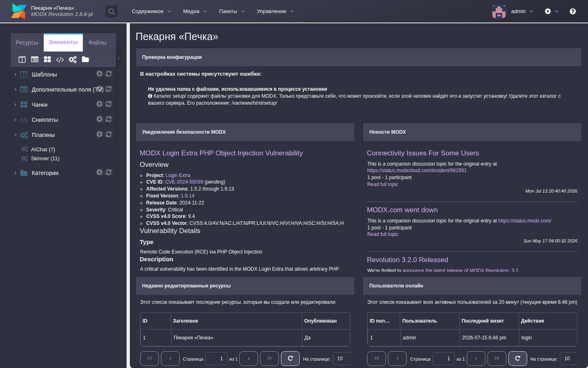Image resolution: width=588 pixels, height=368 pixels.
Task: Switch to the Файлы tab
Action: pos(97,42)
